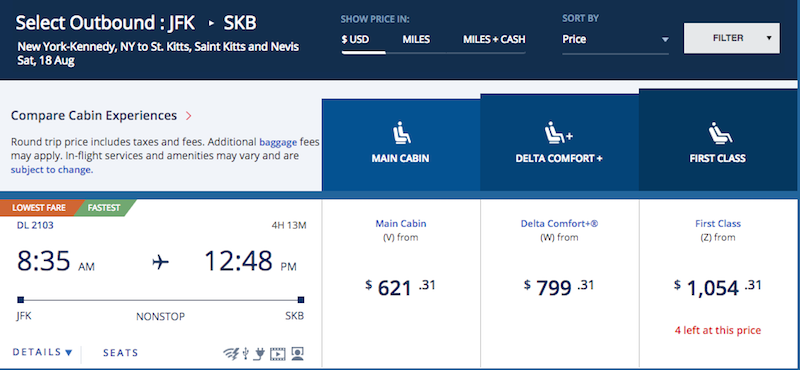Click the Delta Comfort+ seat icon
The width and height of the screenshot is (800, 370).
[x=559, y=133]
